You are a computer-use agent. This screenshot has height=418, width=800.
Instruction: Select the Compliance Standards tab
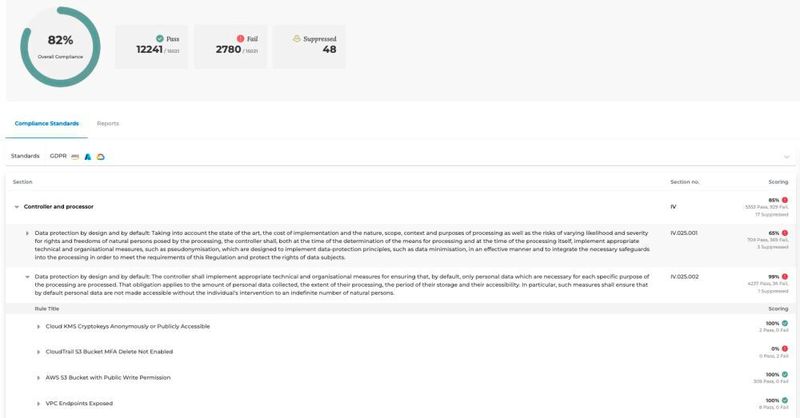(47, 124)
